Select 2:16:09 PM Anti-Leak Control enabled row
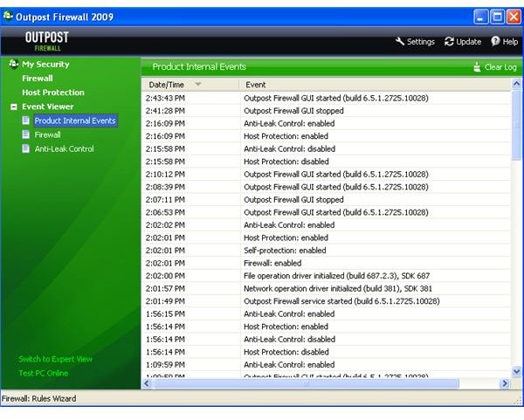 pyautogui.click(x=326, y=123)
